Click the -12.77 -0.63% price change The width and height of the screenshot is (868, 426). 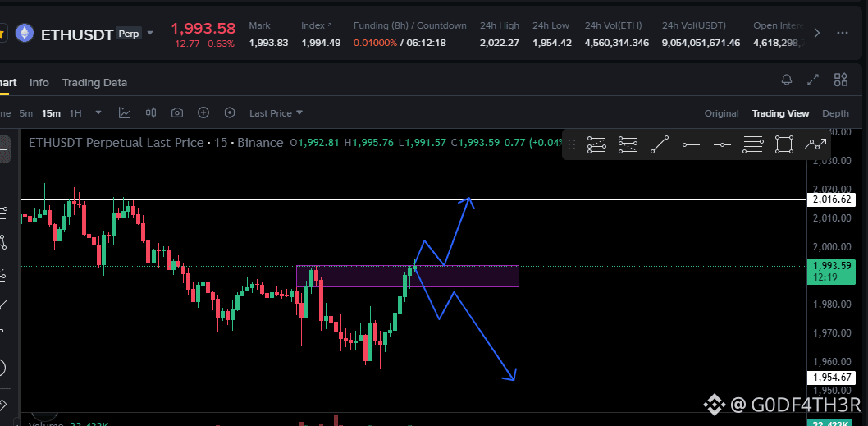[x=202, y=44]
